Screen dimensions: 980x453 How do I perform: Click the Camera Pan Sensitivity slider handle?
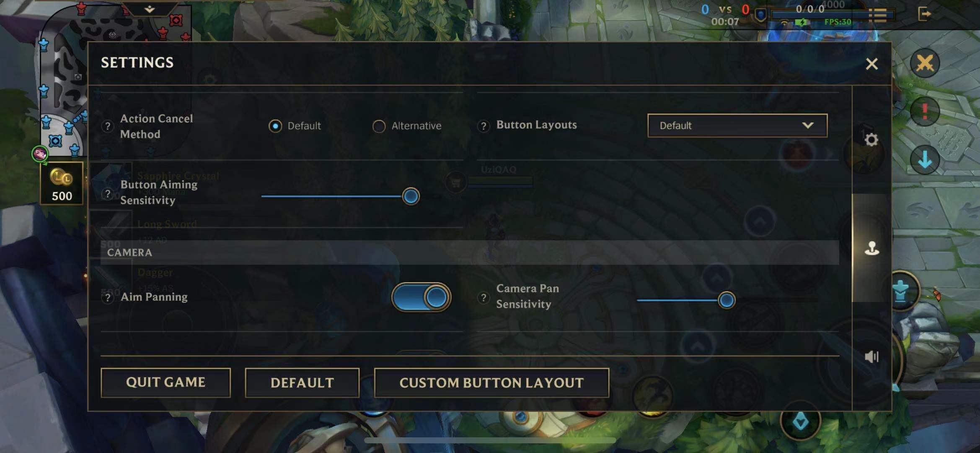726,300
